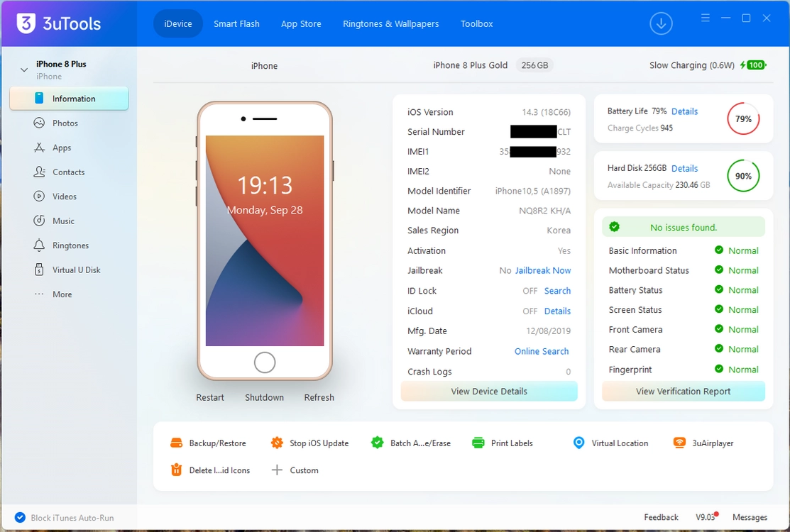Open the Apps sidebar icon
The height and width of the screenshot is (532, 790).
(x=39, y=148)
